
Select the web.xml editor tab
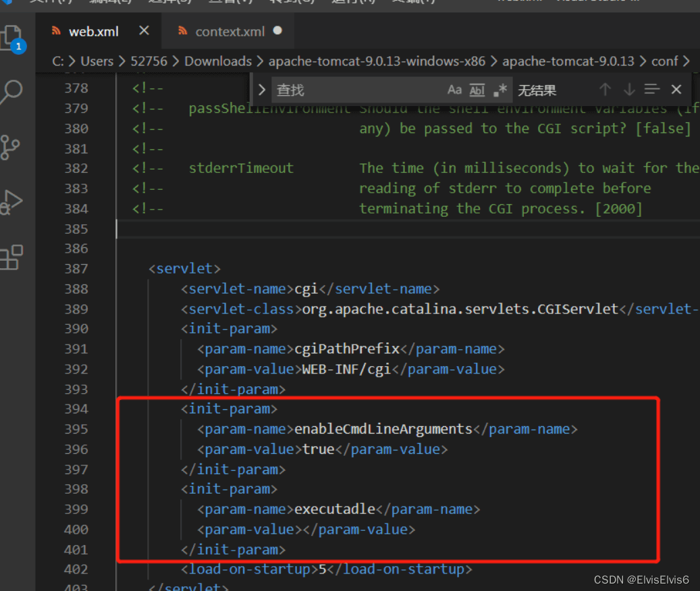93,31
